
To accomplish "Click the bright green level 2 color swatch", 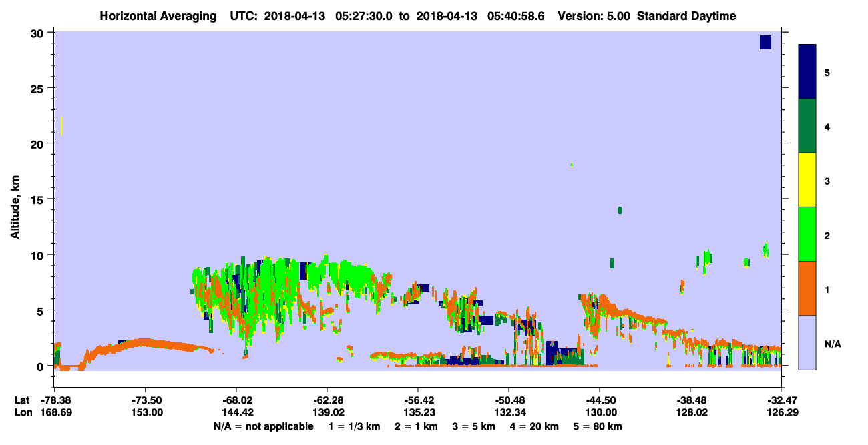I will [x=807, y=234].
